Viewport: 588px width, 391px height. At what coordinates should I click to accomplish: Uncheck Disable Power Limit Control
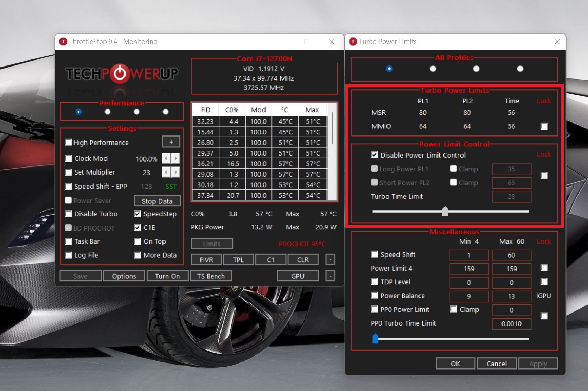tap(375, 155)
